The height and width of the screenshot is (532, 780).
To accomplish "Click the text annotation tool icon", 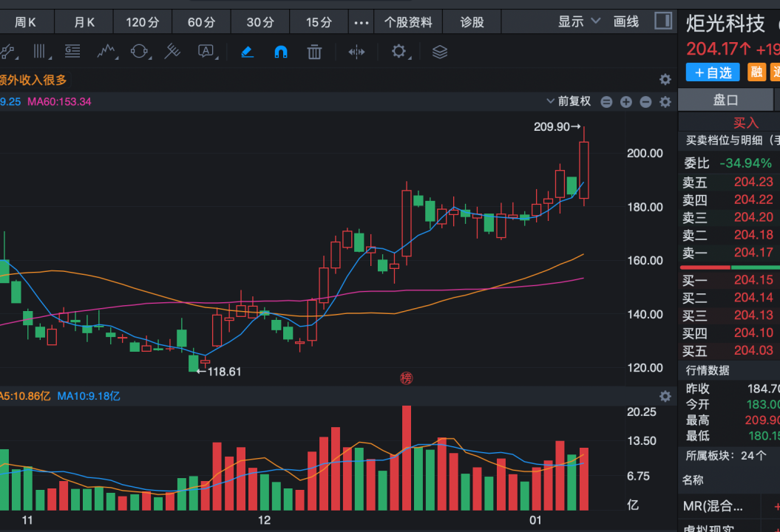I will pyautogui.click(x=206, y=52).
